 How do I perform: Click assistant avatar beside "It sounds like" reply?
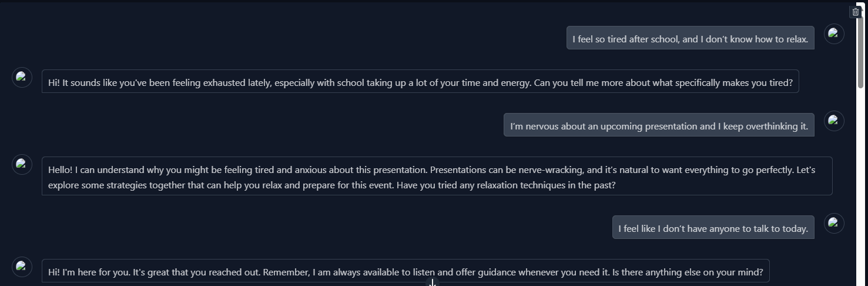pos(22,77)
